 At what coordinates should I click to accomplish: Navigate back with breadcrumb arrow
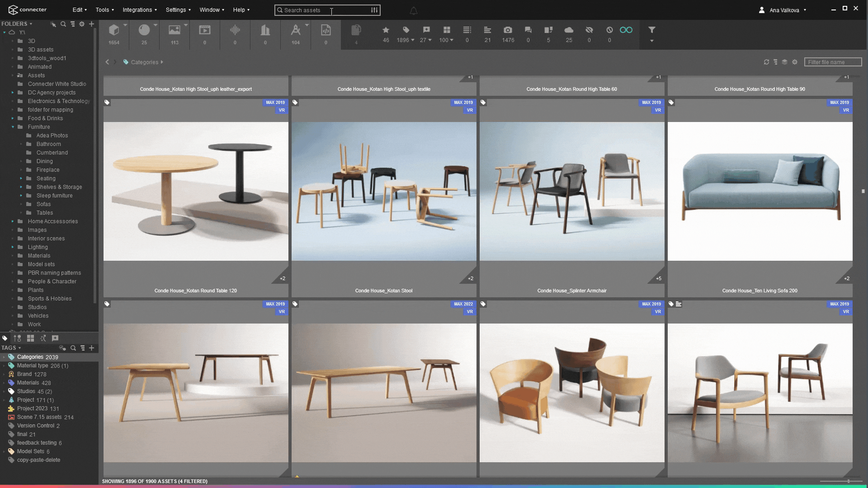click(107, 62)
